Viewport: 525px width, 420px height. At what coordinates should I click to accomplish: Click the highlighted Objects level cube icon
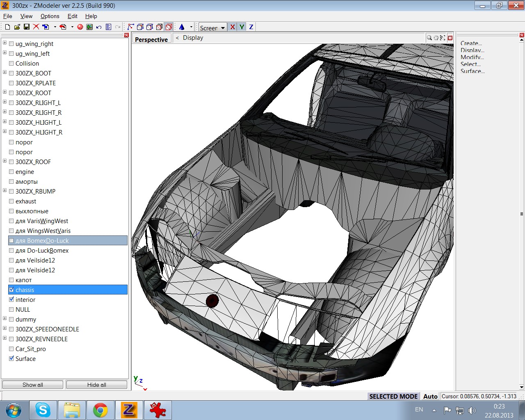(x=169, y=27)
